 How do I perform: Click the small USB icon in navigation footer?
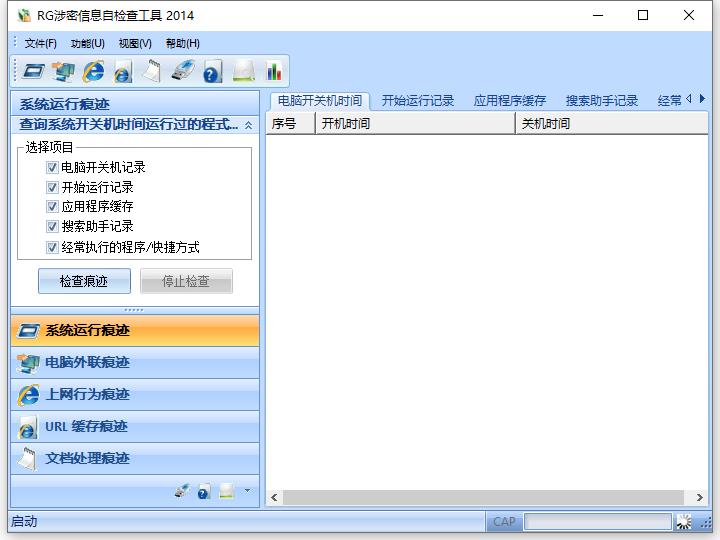coord(182,491)
